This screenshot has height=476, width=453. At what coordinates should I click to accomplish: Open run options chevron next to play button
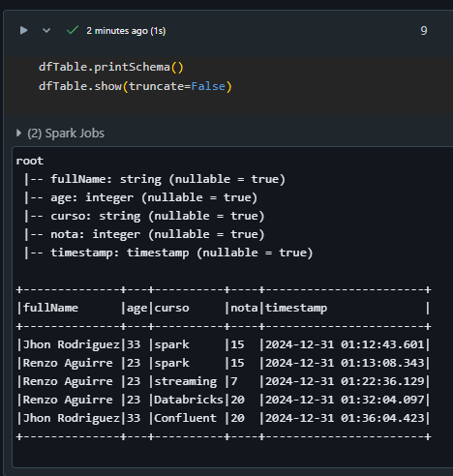pyautogui.click(x=46, y=31)
